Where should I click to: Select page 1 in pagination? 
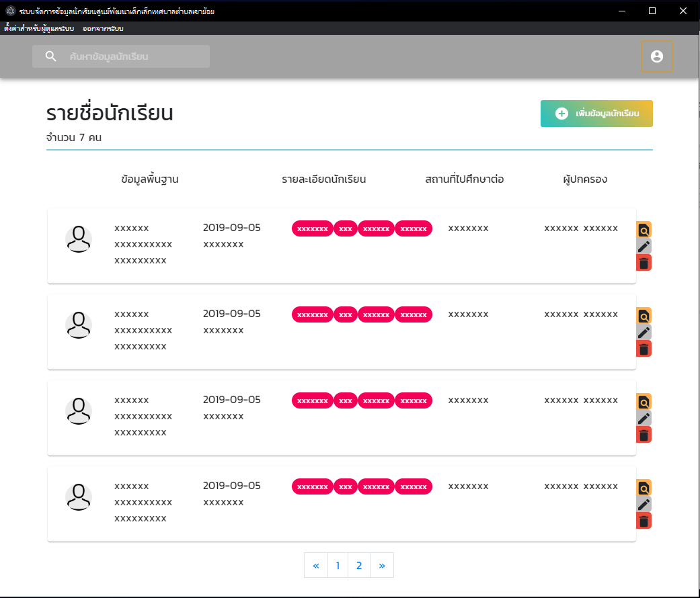coord(338,566)
